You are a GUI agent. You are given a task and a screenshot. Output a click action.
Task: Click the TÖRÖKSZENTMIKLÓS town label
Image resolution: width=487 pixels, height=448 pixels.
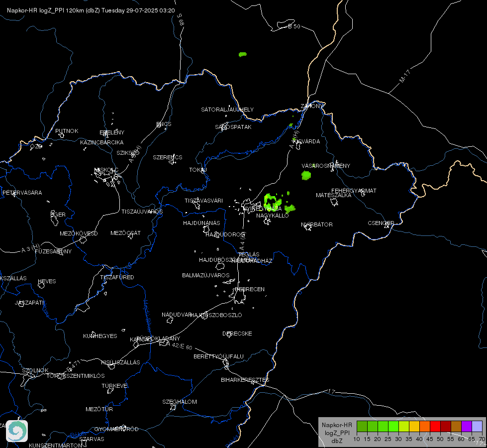click(x=76, y=376)
